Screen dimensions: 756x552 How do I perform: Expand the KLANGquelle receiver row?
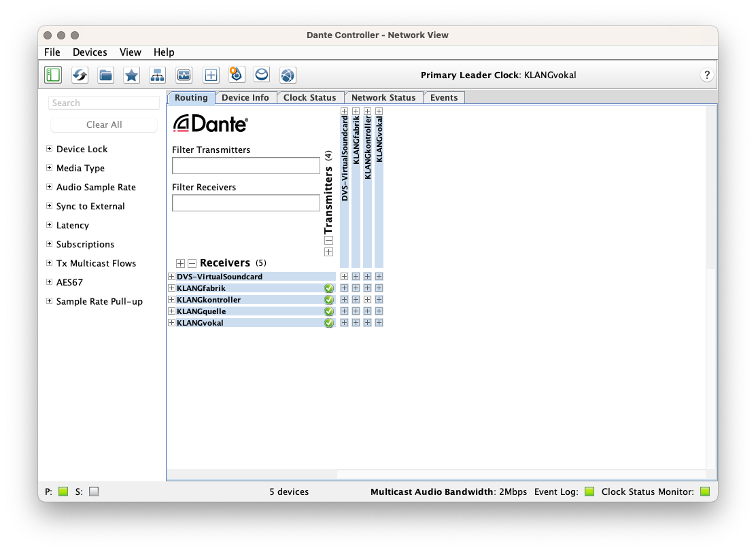coord(171,311)
